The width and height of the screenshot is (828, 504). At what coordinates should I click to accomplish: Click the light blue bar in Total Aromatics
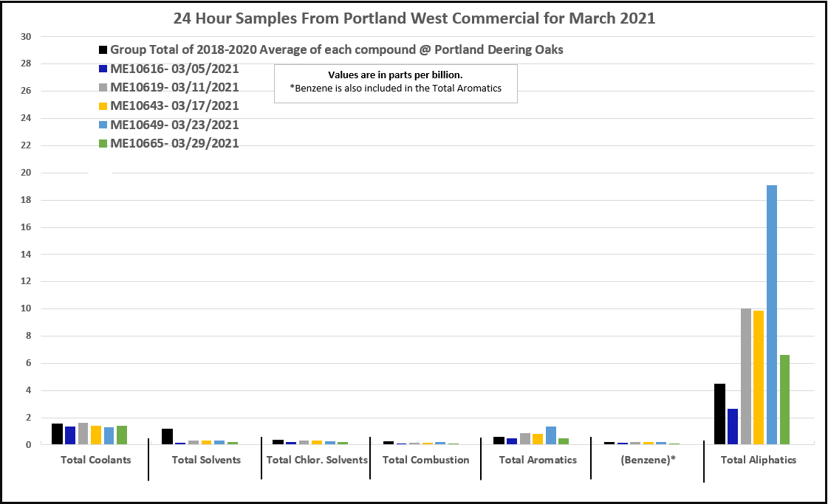(551, 435)
